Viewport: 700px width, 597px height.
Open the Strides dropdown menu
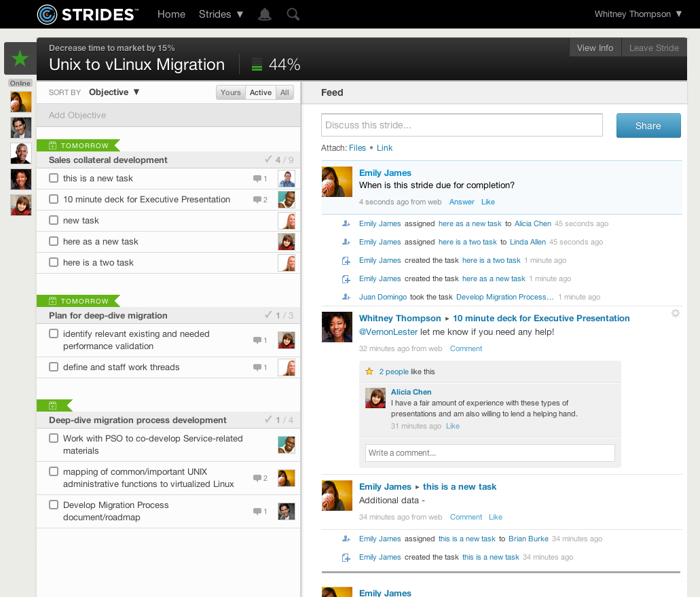(221, 14)
